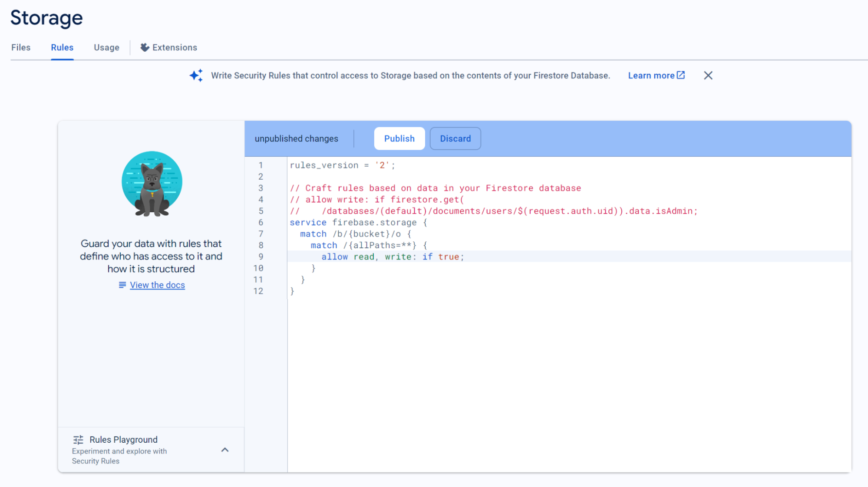Switch to the Files tab
The width and height of the screenshot is (868, 487).
pyautogui.click(x=20, y=47)
